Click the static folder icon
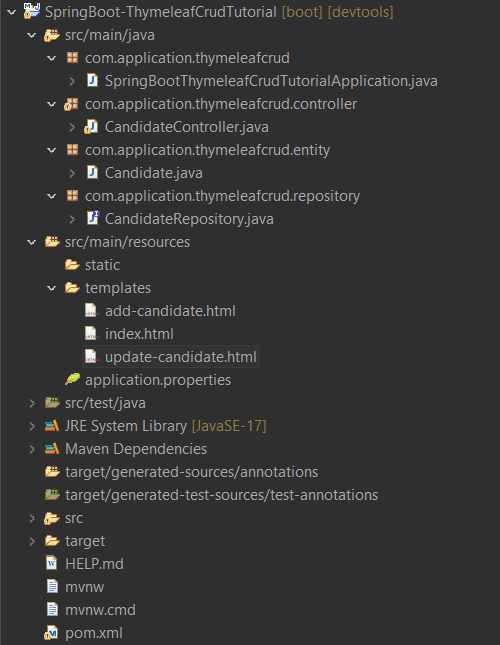The height and width of the screenshot is (645, 500). (72, 264)
